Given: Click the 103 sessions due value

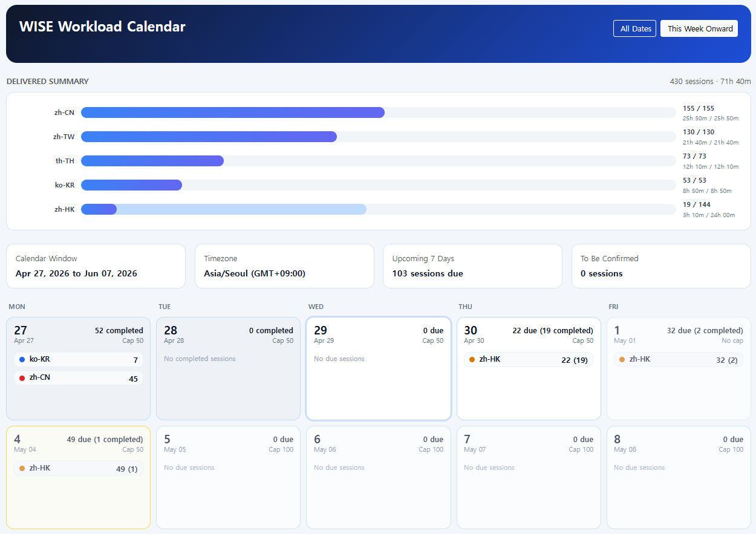Looking at the screenshot, I should tap(428, 274).
